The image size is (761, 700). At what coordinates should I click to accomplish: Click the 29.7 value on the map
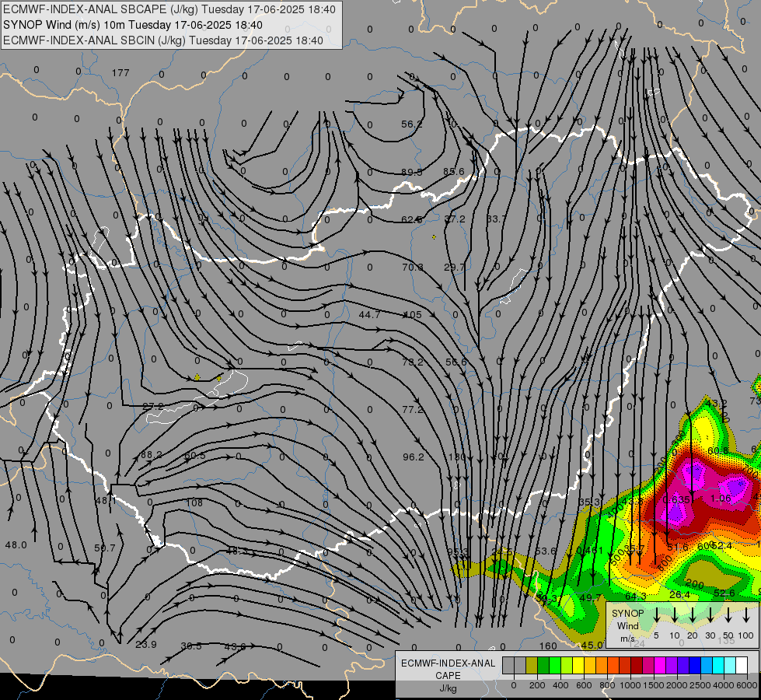[x=454, y=268]
